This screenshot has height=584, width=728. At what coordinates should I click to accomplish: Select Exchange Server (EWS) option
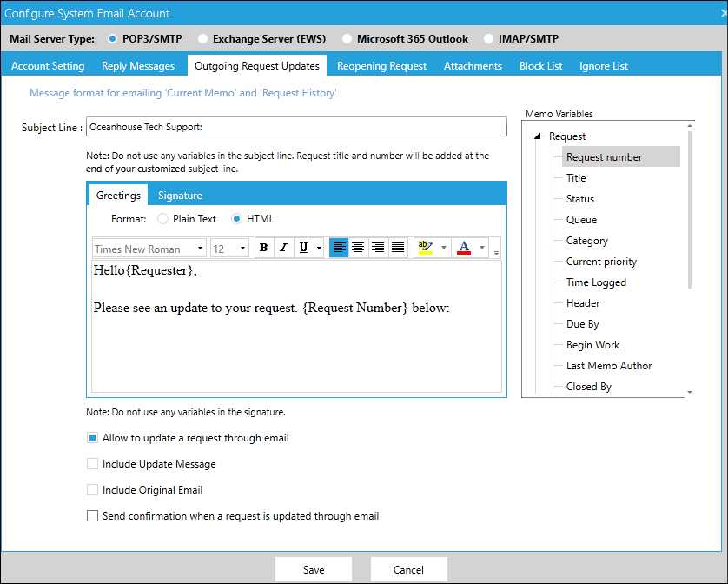202,39
